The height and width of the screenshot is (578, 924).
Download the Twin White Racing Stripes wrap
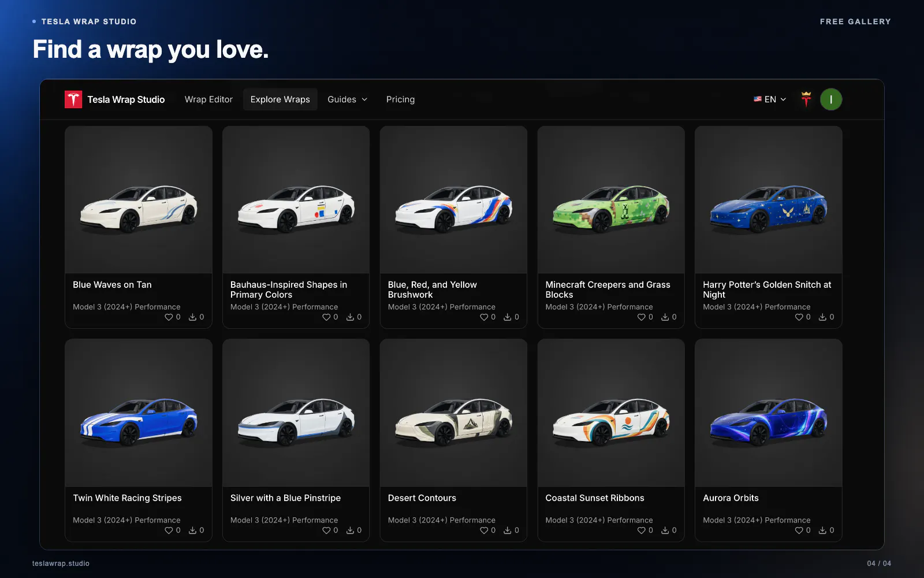coord(193,531)
